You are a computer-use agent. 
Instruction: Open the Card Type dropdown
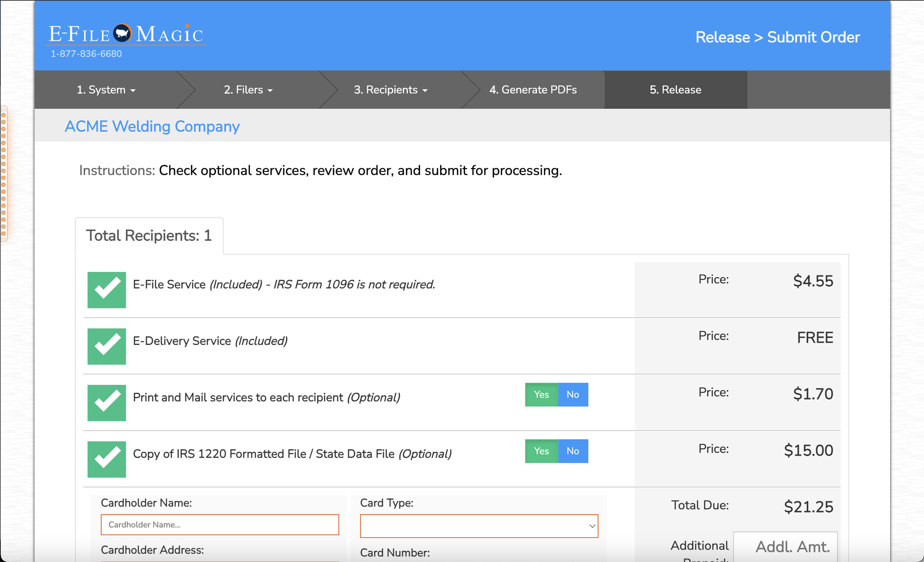pos(479,526)
